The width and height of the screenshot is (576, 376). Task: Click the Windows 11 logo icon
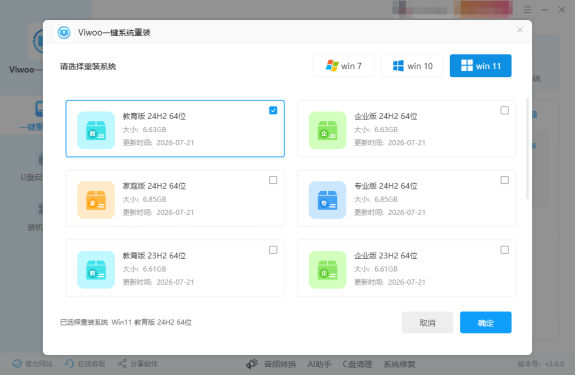(467, 66)
